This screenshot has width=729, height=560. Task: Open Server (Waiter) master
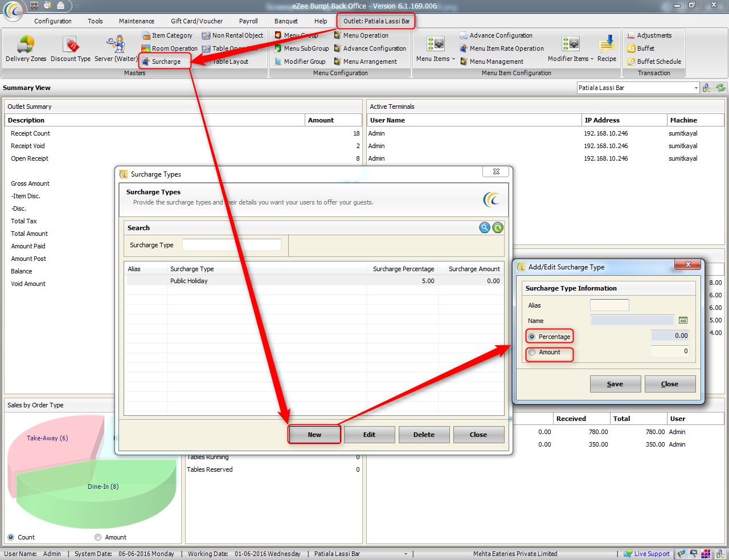pos(116,48)
